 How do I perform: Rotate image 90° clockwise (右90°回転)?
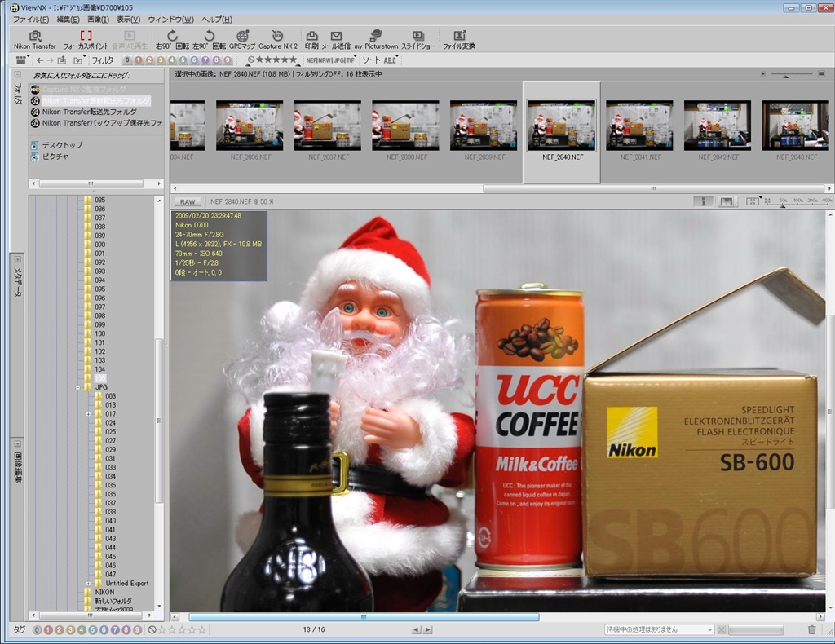pyautogui.click(x=171, y=40)
